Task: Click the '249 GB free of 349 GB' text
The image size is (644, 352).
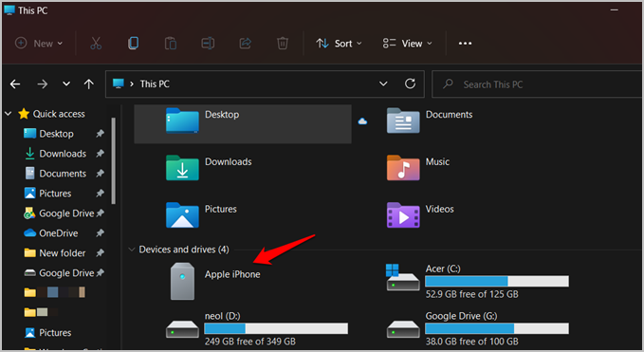Action: coord(249,341)
